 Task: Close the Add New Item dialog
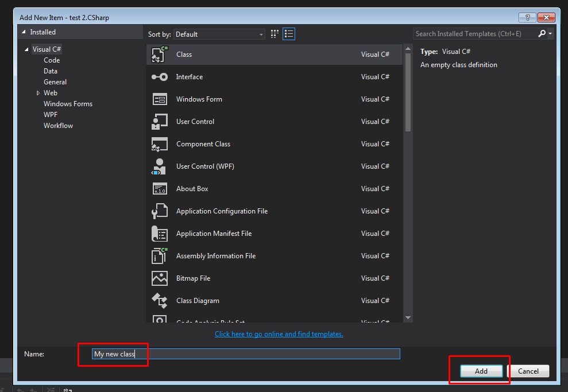tap(546, 17)
